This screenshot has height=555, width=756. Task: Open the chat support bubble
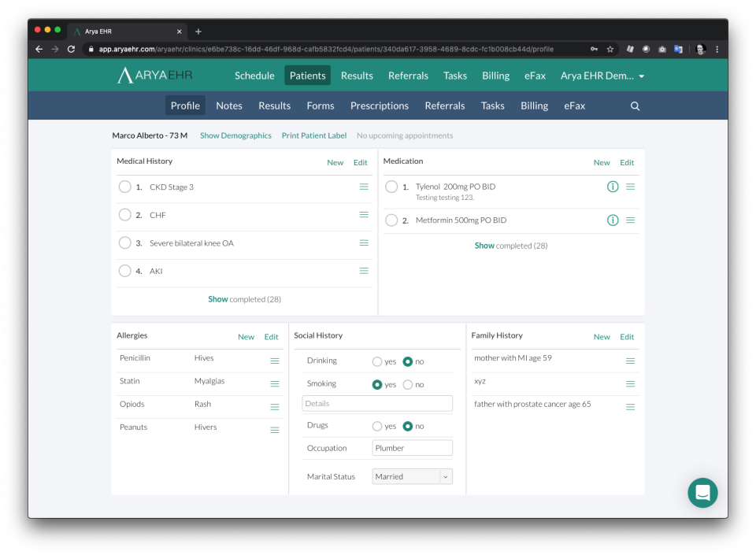point(702,493)
